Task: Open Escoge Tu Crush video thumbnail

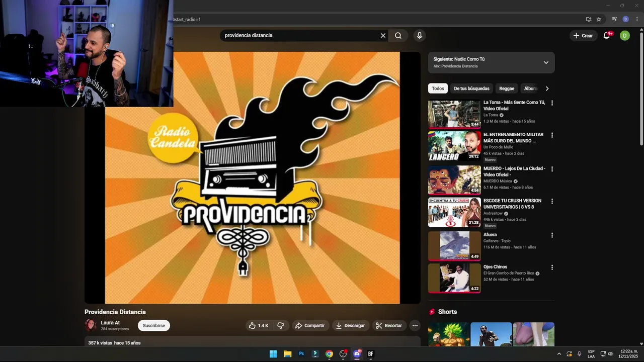Action: [x=454, y=213]
